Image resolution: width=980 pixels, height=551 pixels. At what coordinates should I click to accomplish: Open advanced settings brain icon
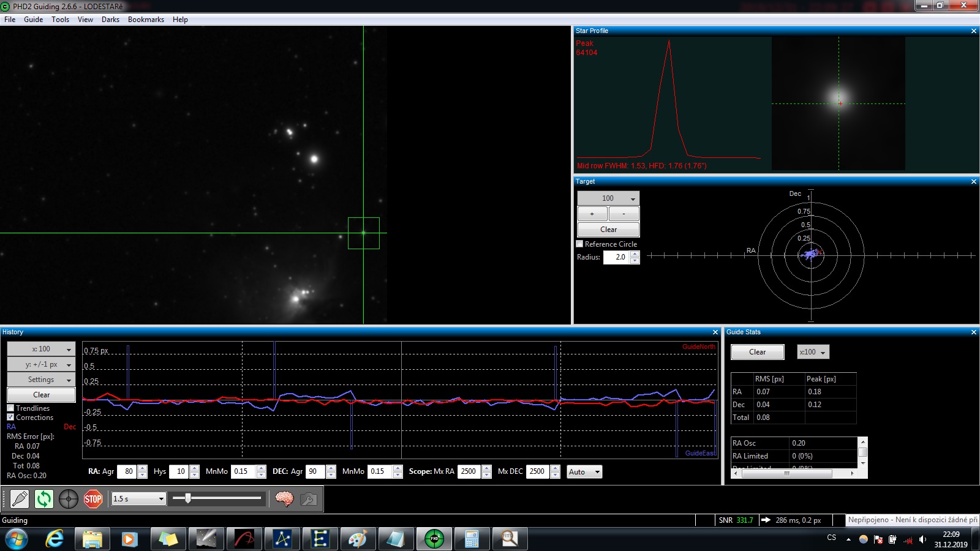[x=284, y=499]
